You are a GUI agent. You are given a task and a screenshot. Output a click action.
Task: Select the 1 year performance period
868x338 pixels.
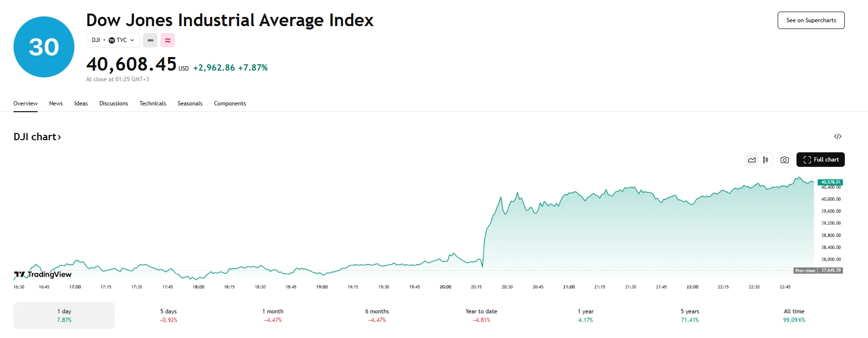click(585, 315)
